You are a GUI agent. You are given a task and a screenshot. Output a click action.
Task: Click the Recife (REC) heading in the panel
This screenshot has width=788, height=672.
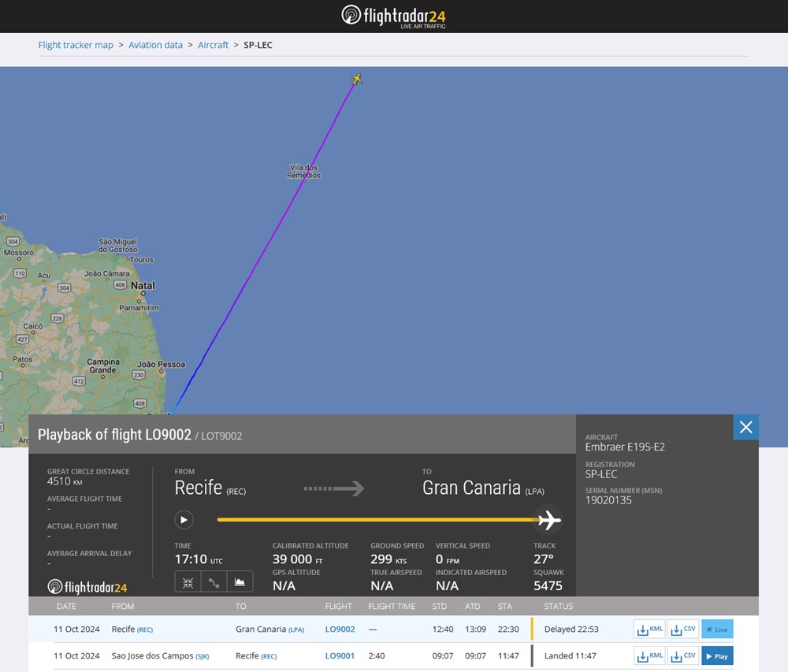click(x=210, y=488)
